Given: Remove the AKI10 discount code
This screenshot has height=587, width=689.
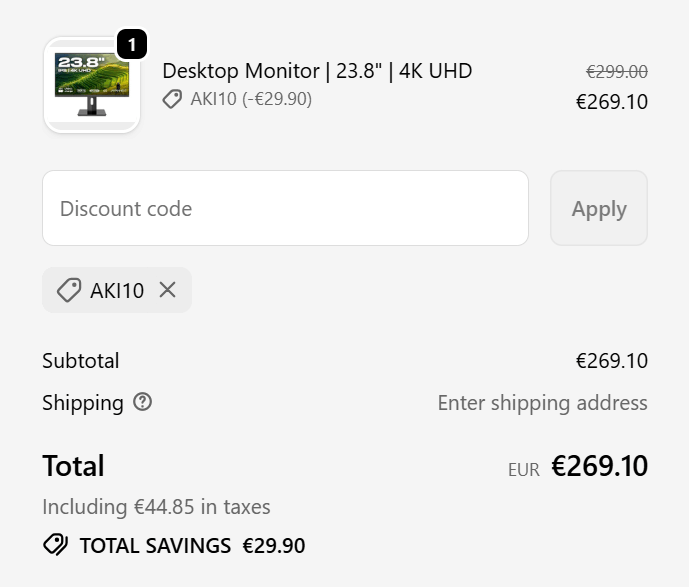Looking at the screenshot, I should (168, 290).
